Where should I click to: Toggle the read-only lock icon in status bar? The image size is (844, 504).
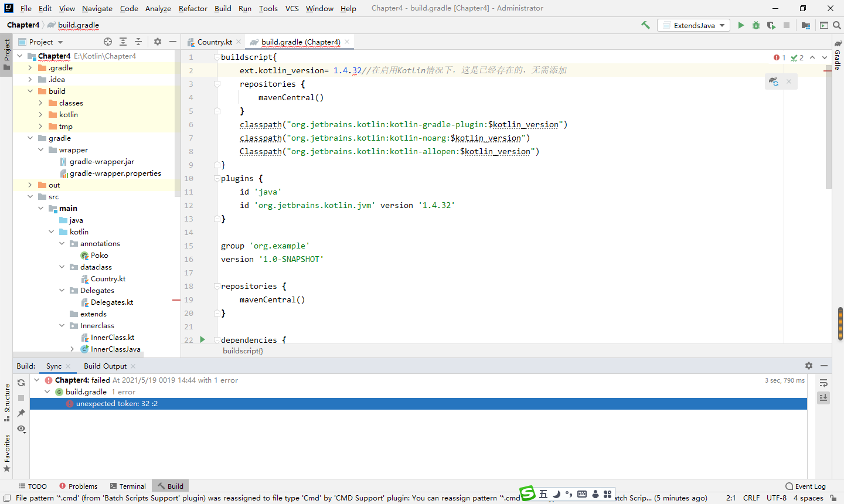[833, 498]
